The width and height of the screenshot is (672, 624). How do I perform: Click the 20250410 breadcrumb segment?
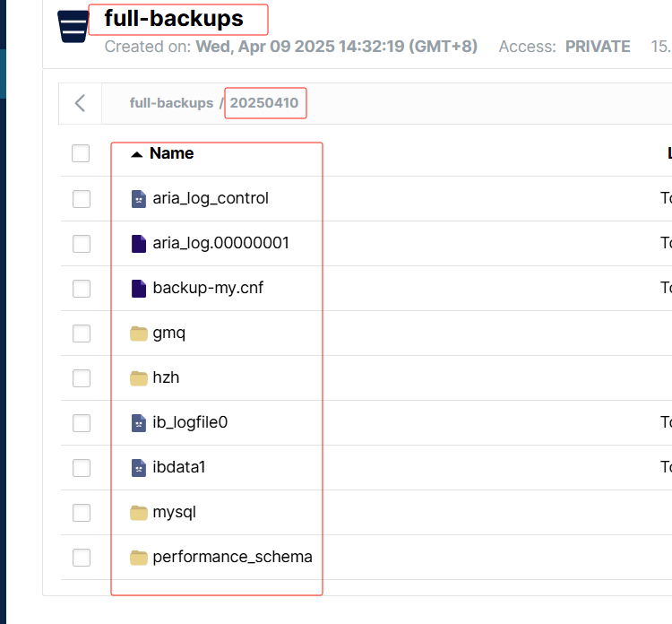coord(264,103)
